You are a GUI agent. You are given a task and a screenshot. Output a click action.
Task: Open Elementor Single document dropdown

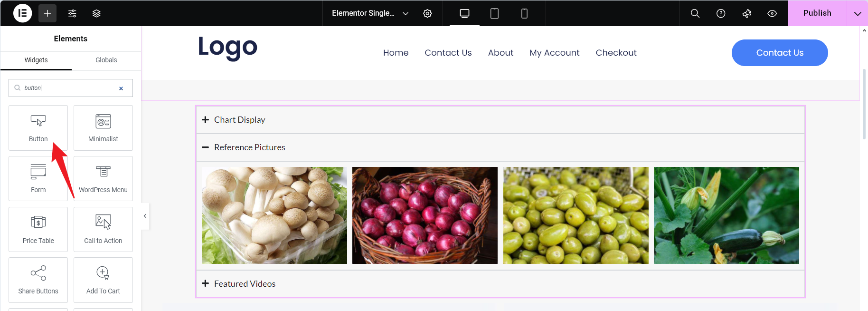370,13
